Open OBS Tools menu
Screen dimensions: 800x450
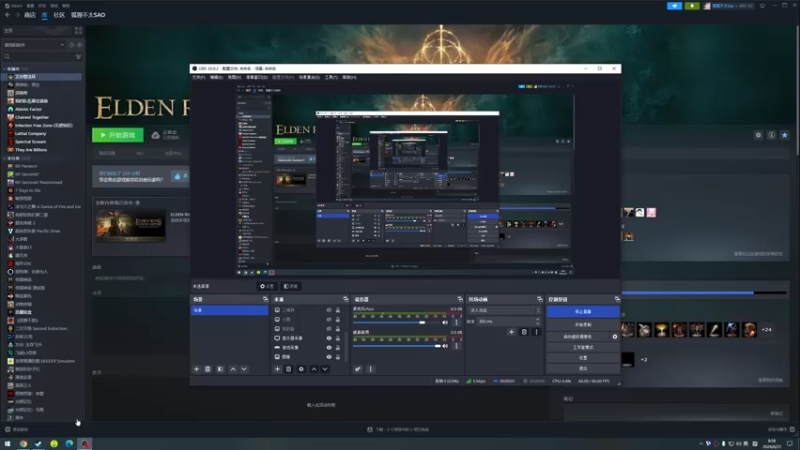pyautogui.click(x=331, y=78)
